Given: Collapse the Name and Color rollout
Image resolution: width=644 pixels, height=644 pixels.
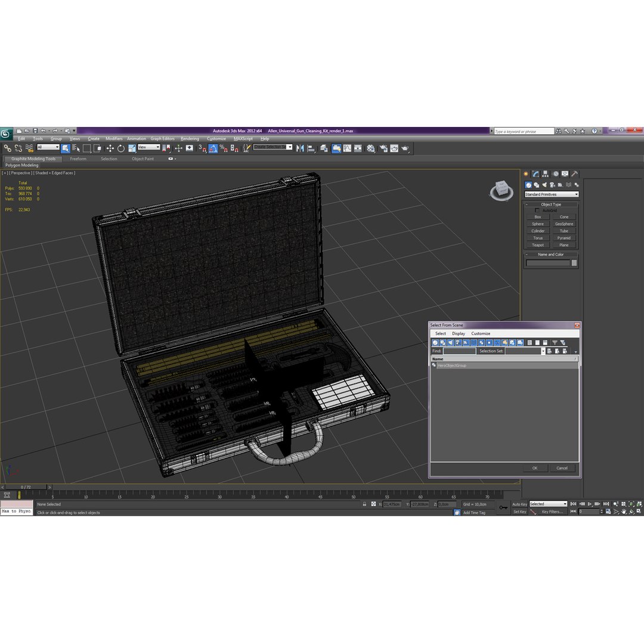Looking at the screenshot, I should point(551,254).
